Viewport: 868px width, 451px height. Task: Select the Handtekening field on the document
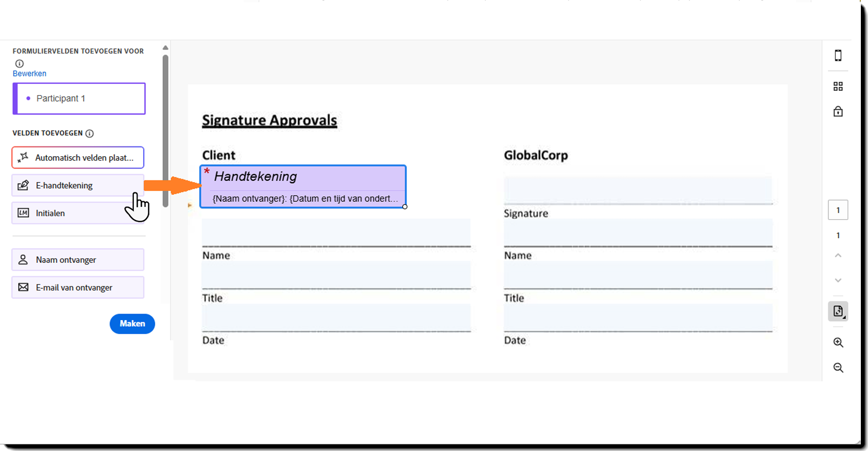pyautogui.click(x=303, y=186)
